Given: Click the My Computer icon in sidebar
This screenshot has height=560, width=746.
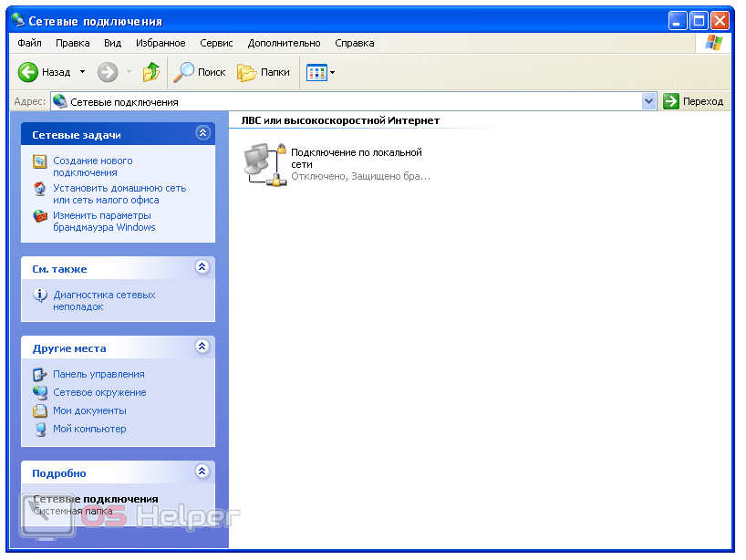Looking at the screenshot, I should pyautogui.click(x=40, y=429).
